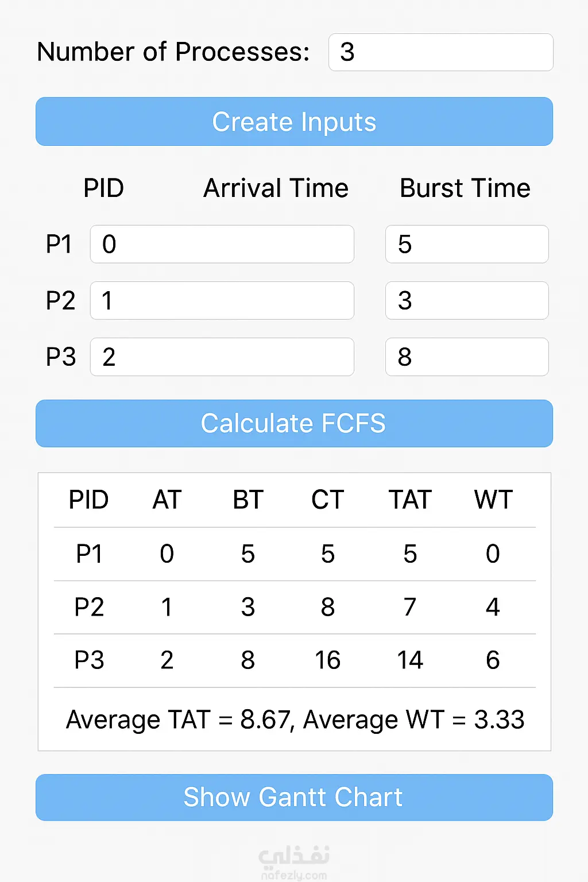The image size is (588, 882).
Task: Run the Calculate FCFS button
Action: [x=294, y=423]
